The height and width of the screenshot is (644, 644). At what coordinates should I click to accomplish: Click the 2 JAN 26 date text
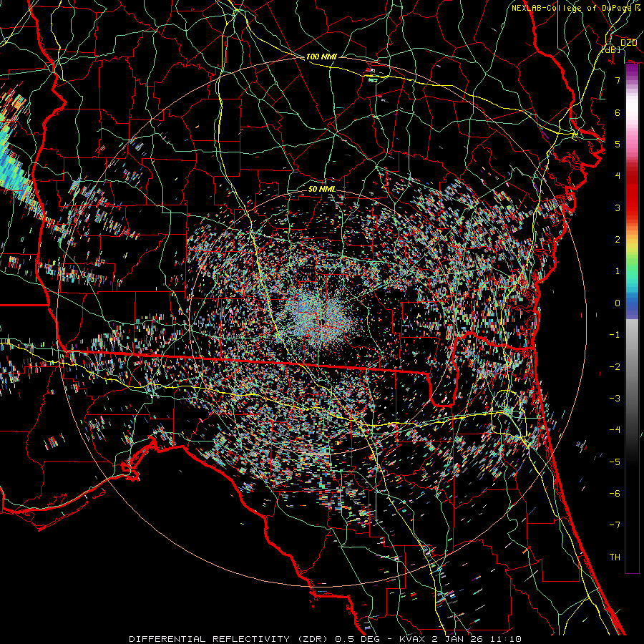pos(458,639)
